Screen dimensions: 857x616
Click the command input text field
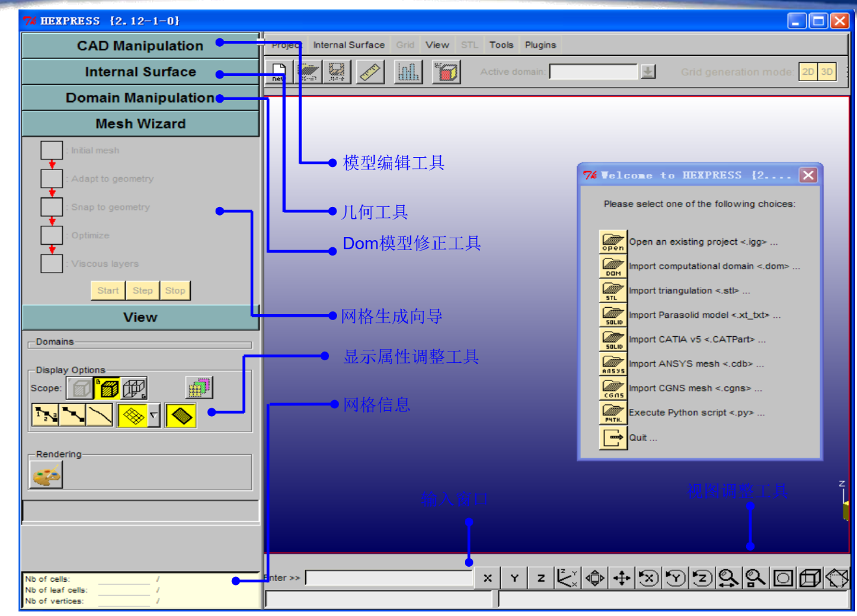click(388, 578)
